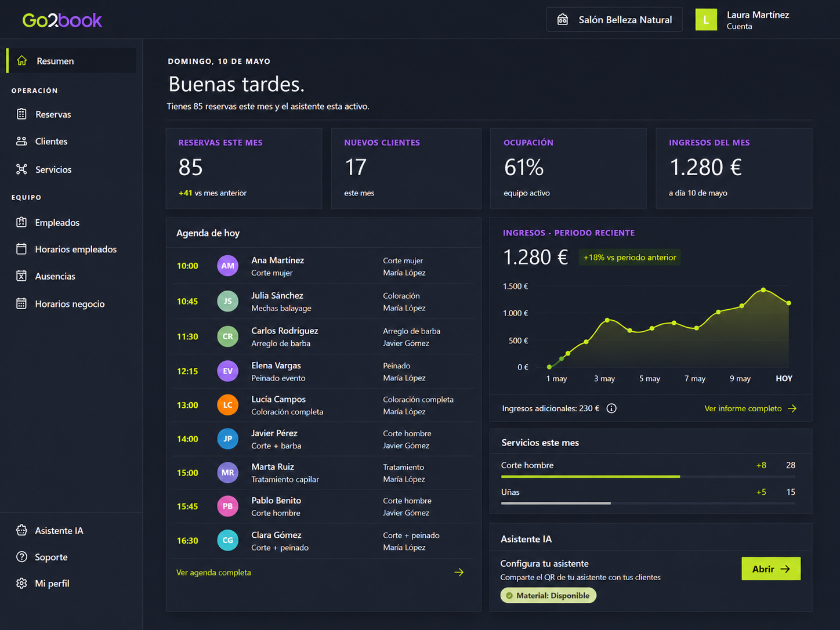Viewport: 840px width, 630px height.
Task: Click the Abrir button for the assistant
Action: pos(771,569)
